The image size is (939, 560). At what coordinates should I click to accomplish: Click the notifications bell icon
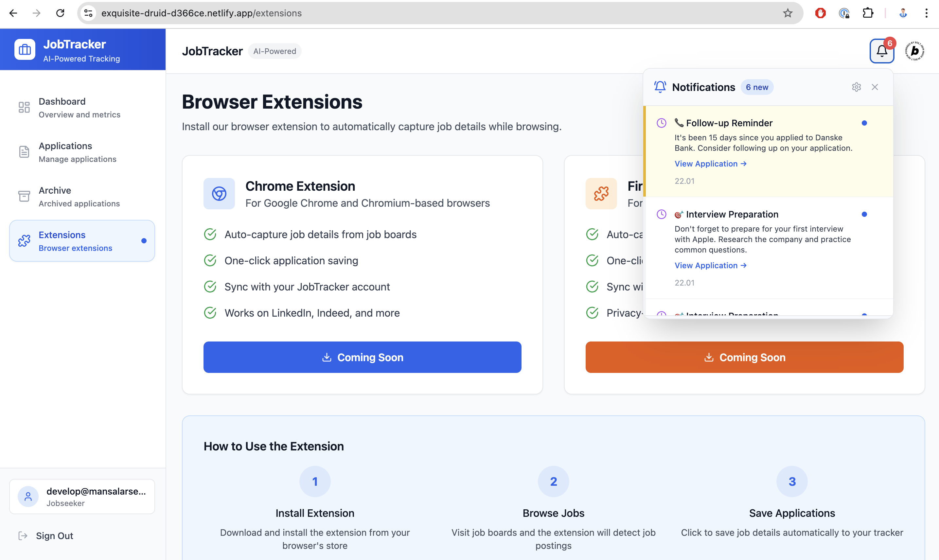click(881, 51)
